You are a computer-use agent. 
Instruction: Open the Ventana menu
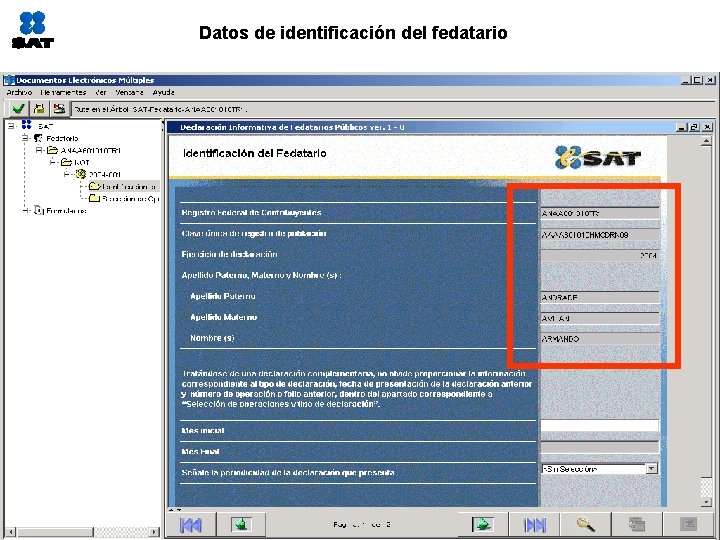[129, 92]
